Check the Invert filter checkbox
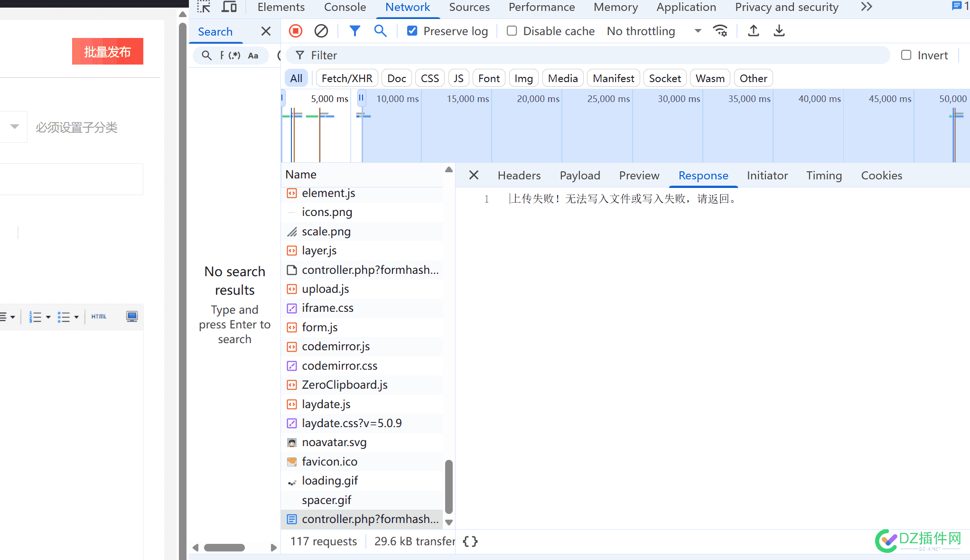Viewport: 970px width, 560px height. [906, 56]
